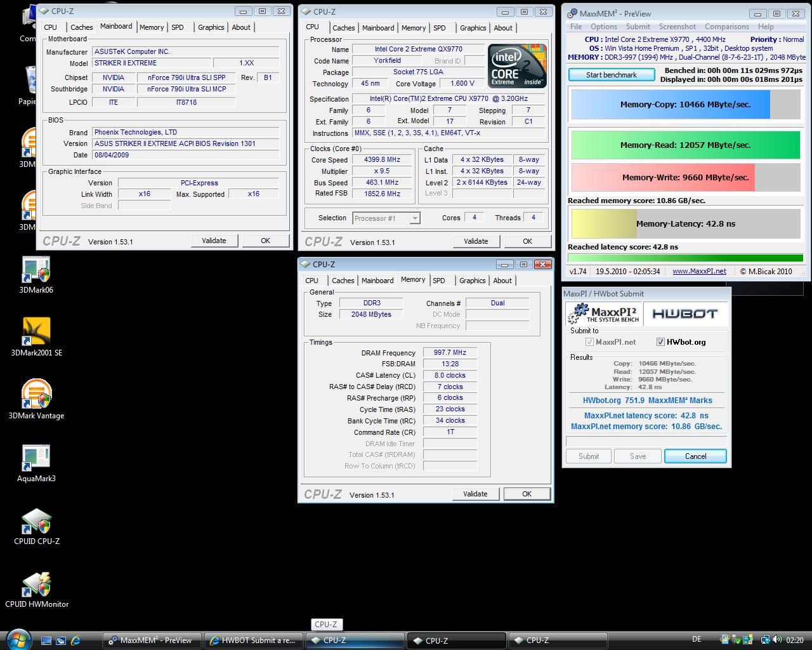
Task: Open the File menu in MaxxMEM²
Action: (576, 27)
